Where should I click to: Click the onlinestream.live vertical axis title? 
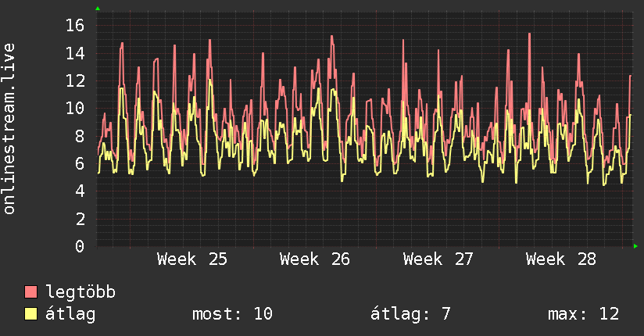pyautogui.click(x=9, y=129)
